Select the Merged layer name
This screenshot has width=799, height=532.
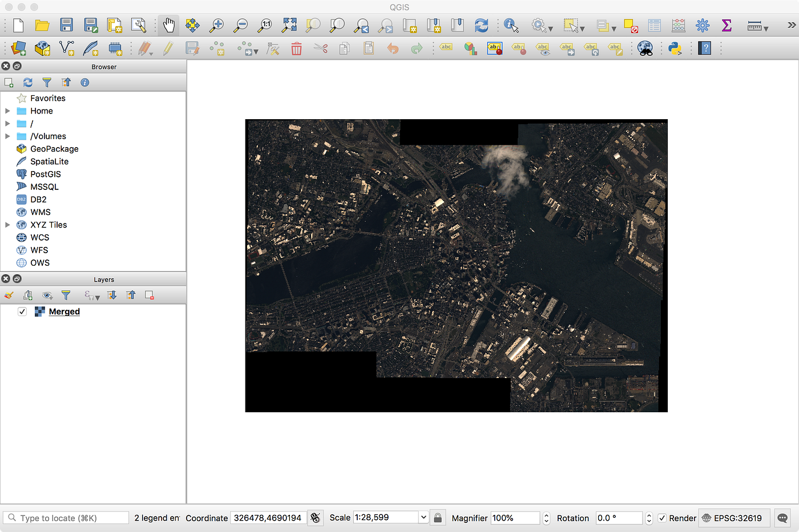coord(64,311)
